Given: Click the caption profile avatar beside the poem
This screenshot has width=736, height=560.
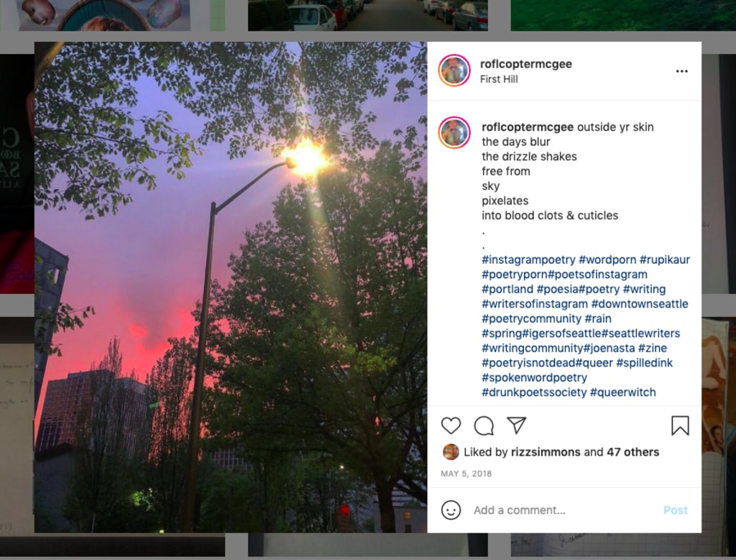Looking at the screenshot, I should [x=454, y=133].
